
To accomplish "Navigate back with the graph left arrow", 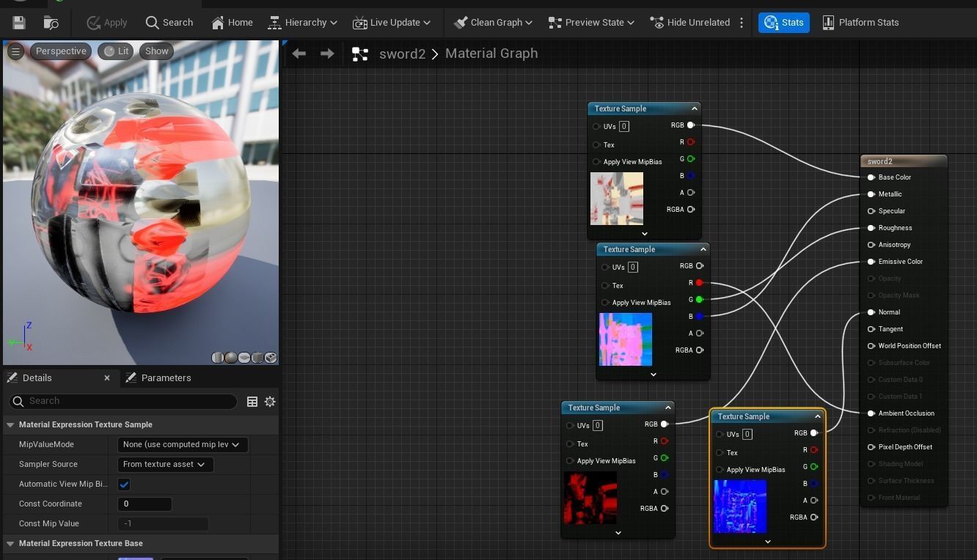I will 299,54.
